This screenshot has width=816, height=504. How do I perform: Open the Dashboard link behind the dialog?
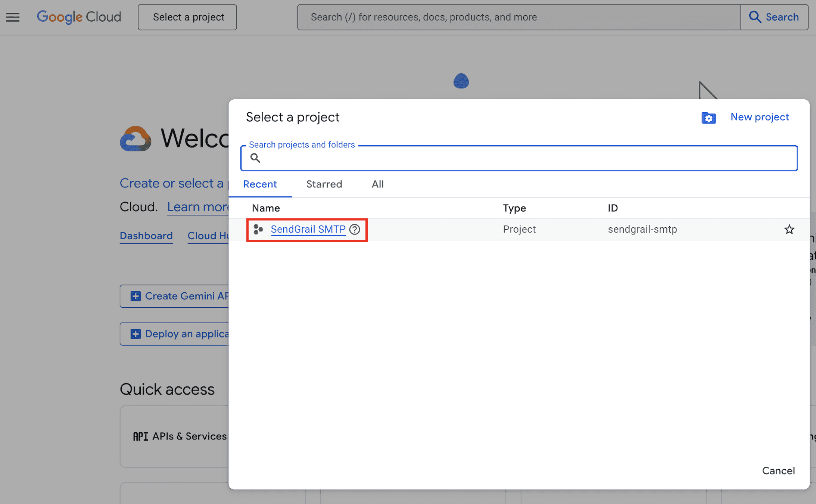click(146, 236)
